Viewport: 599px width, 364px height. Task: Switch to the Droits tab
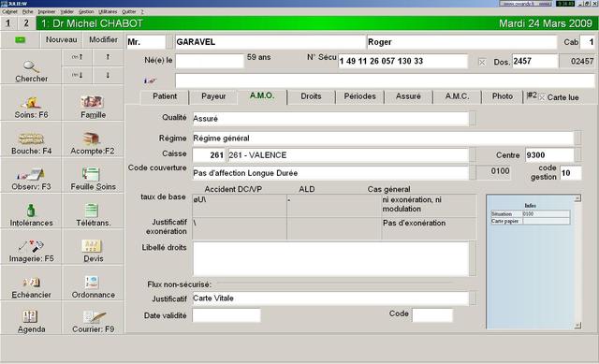pyautogui.click(x=311, y=96)
